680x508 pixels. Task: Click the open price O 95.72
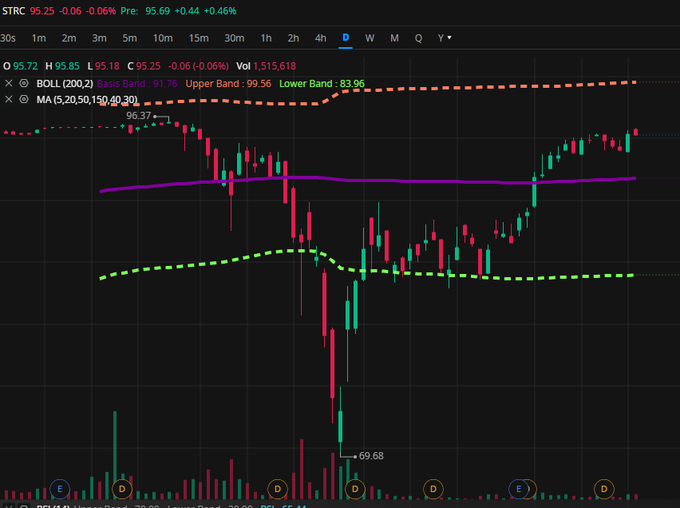20,66
